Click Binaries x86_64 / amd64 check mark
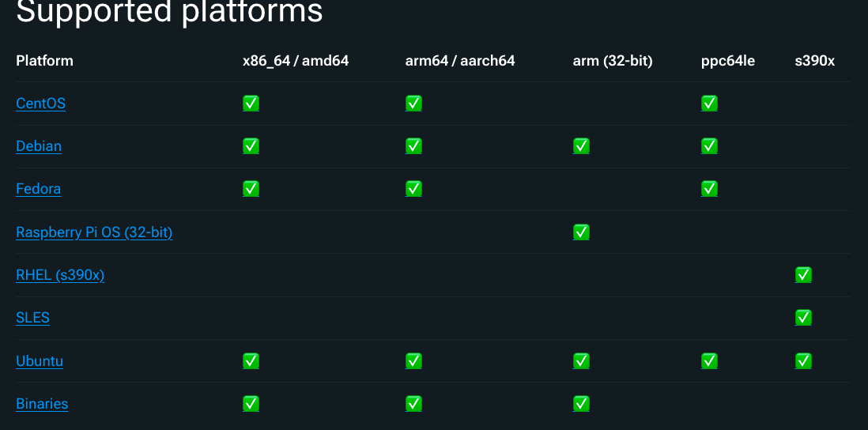 tap(251, 403)
